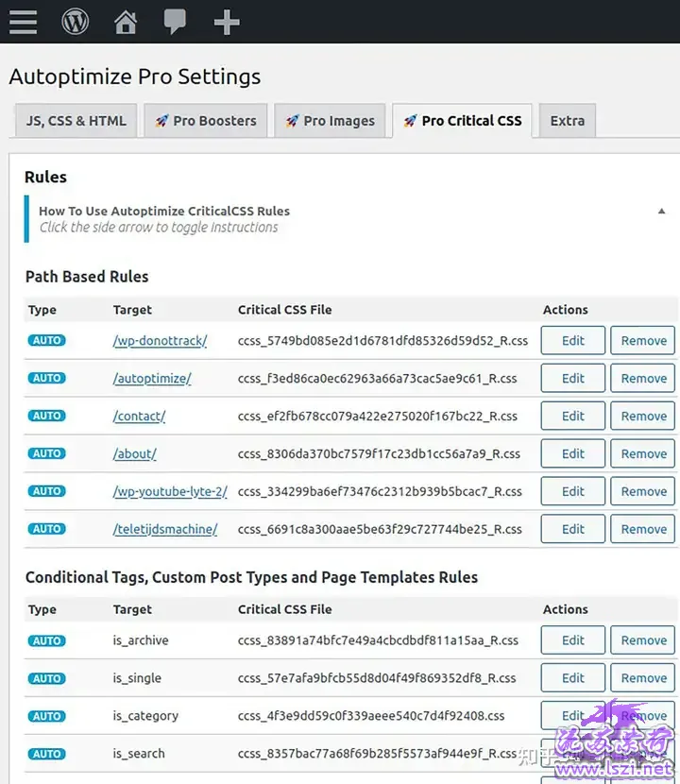Open the /autoptimize/ target link
The image size is (680, 784).
152,379
